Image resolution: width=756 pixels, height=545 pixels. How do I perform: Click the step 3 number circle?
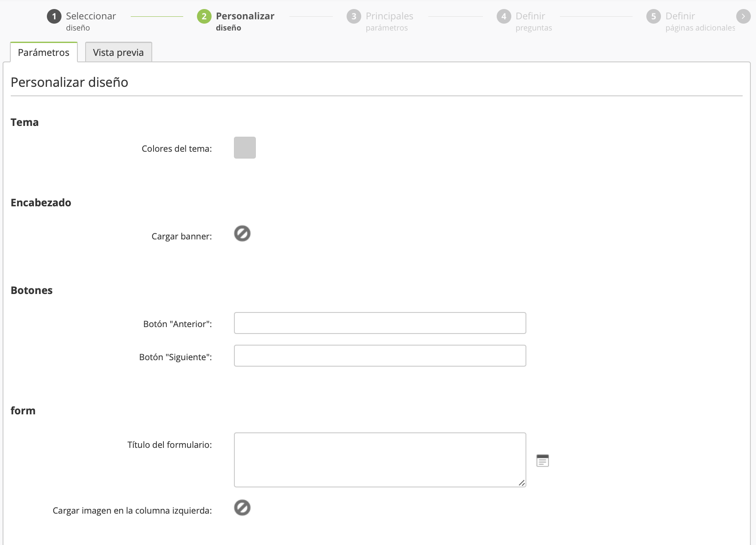pyautogui.click(x=353, y=17)
